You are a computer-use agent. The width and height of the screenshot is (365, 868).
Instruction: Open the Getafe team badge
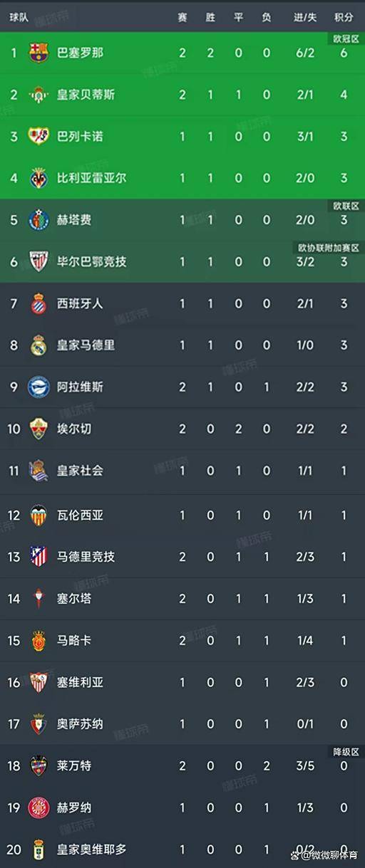(x=38, y=220)
